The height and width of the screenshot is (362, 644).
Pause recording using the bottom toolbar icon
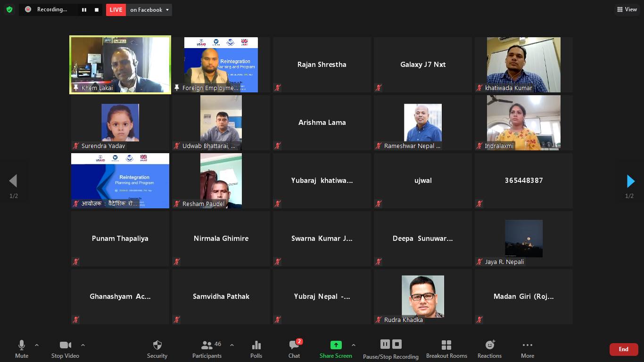[x=385, y=344]
